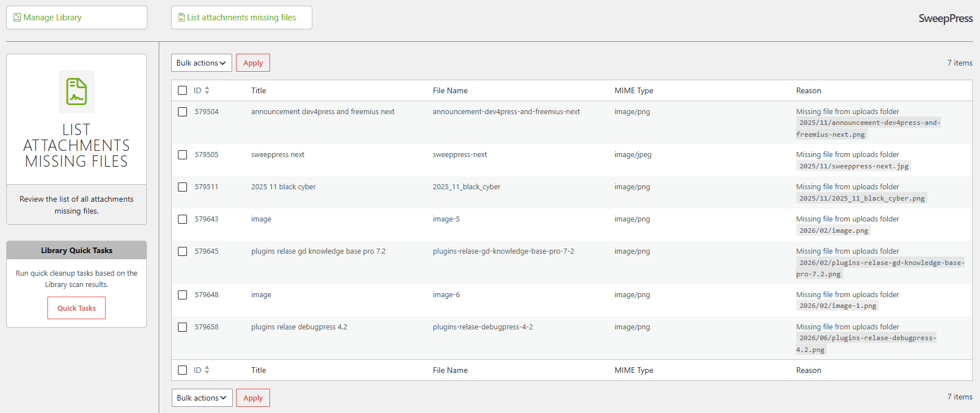Click path 2026/02/image-1.png
The image size is (980, 413).
click(838, 306)
